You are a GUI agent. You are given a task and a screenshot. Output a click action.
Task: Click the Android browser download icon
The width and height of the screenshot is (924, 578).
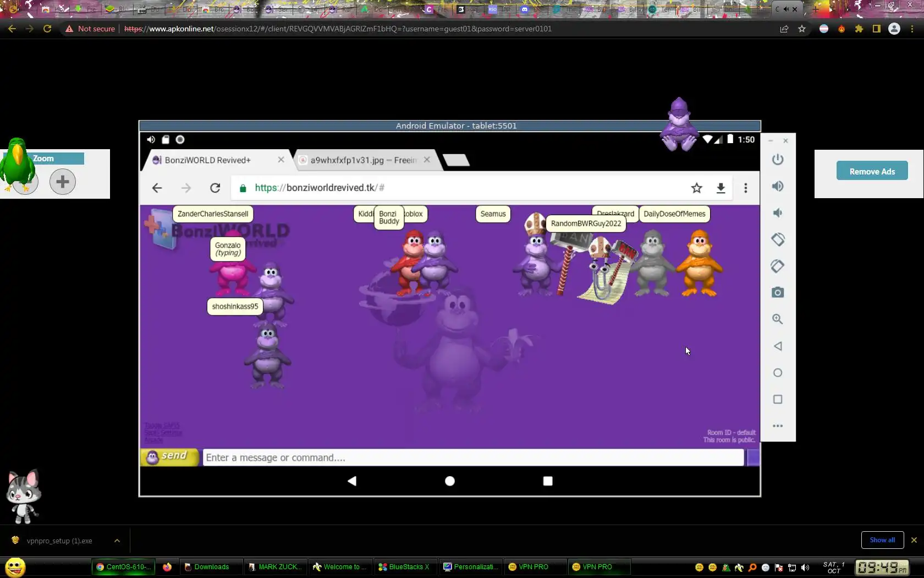point(721,188)
